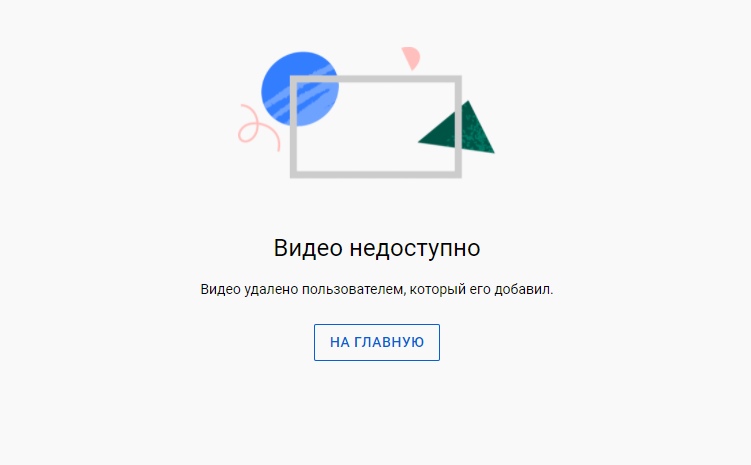
Task: Click the empty center of gray frame
Action: click(376, 127)
